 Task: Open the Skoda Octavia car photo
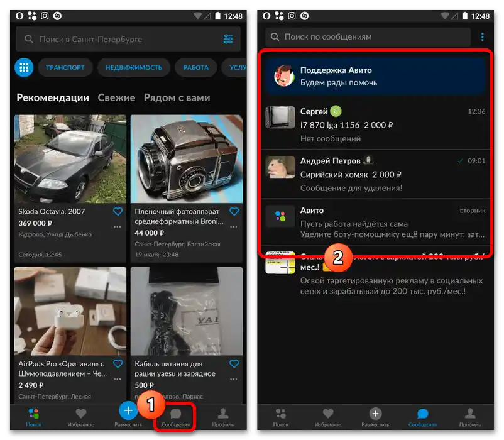70,159
